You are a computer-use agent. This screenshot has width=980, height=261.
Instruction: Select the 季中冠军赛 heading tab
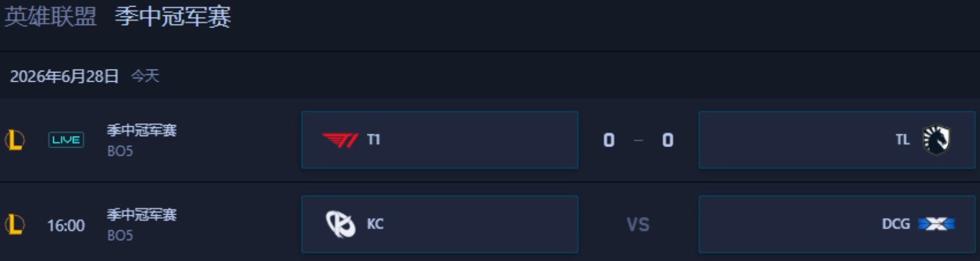pyautogui.click(x=173, y=16)
